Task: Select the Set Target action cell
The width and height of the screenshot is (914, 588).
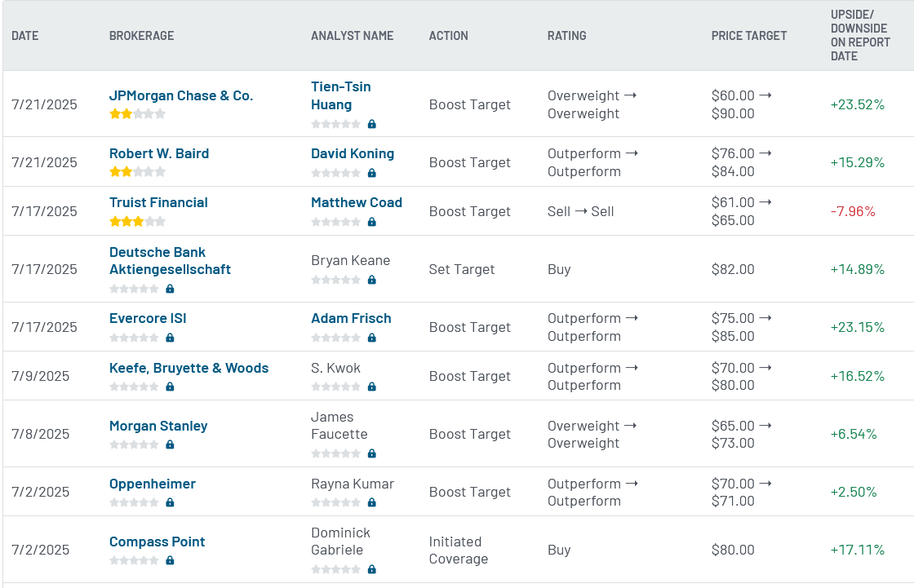Action: (x=462, y=269)
